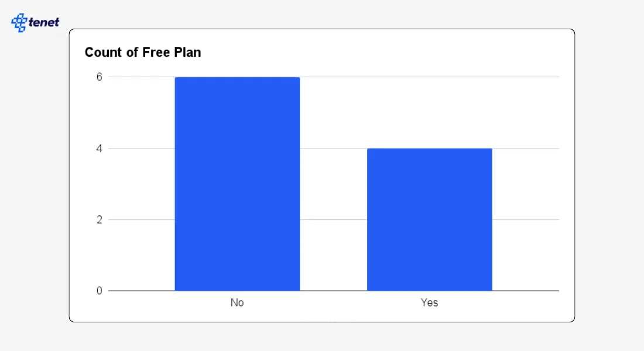Click the gridline at value 4 between the bars
Screen dimensions: 644x351
[x=334, y=149]
